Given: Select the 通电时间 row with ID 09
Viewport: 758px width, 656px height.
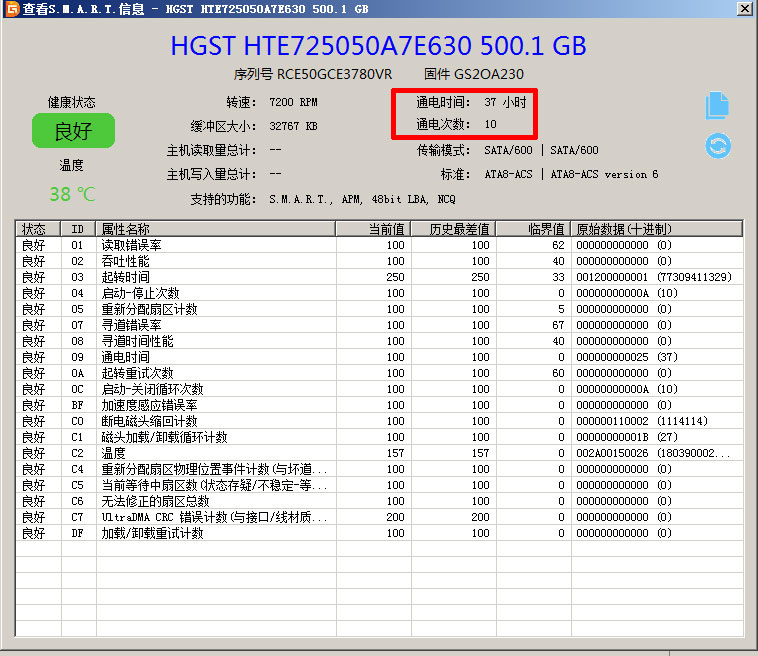Looking at the screenshot, I should pos(379,357).
